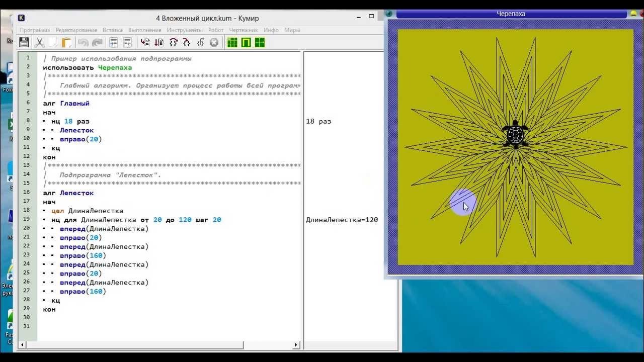Image resolution: width=644 pixels, height=362 pixels.
Task: Click the step over braces icon
Action: 173,42
